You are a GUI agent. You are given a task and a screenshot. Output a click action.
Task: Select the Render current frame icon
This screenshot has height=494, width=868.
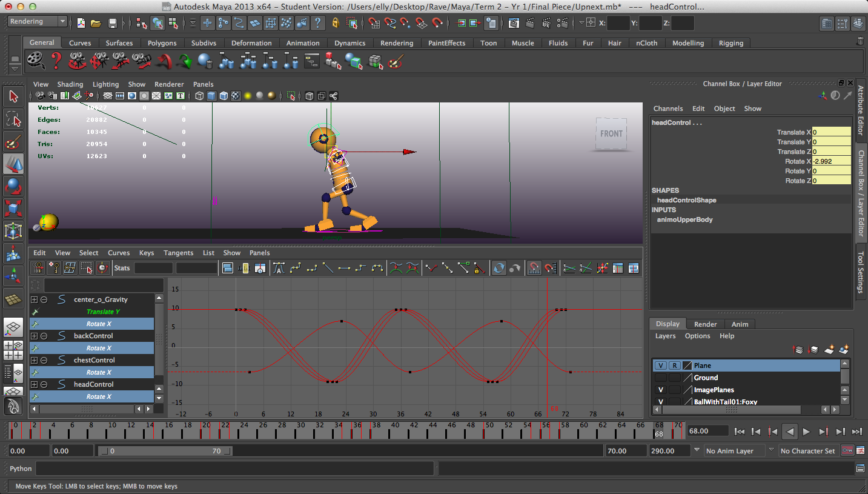click(530, 23)
